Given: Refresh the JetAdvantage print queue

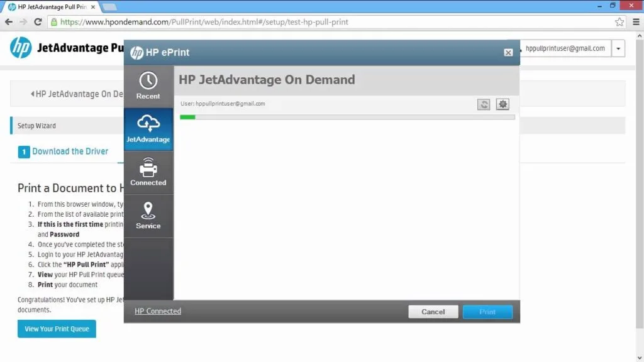Looking at the screenshot, I should click(483, 104).
